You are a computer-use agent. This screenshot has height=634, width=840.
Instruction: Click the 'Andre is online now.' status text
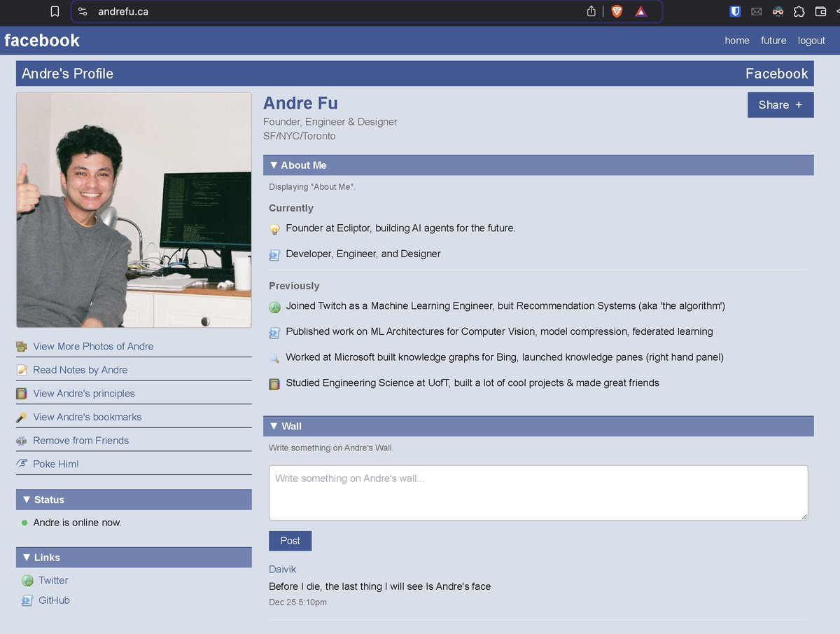click(x=77, y=523)
